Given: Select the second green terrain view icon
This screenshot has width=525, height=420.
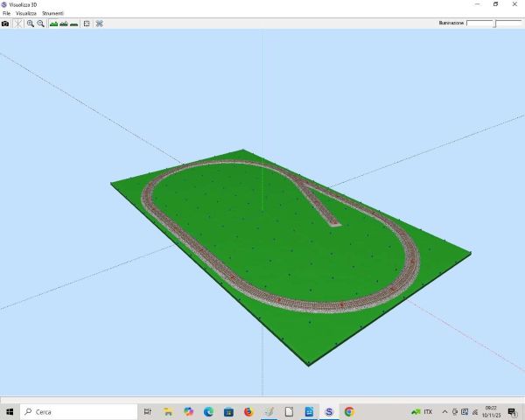Looking at the screenshot, I should point(63,24).
